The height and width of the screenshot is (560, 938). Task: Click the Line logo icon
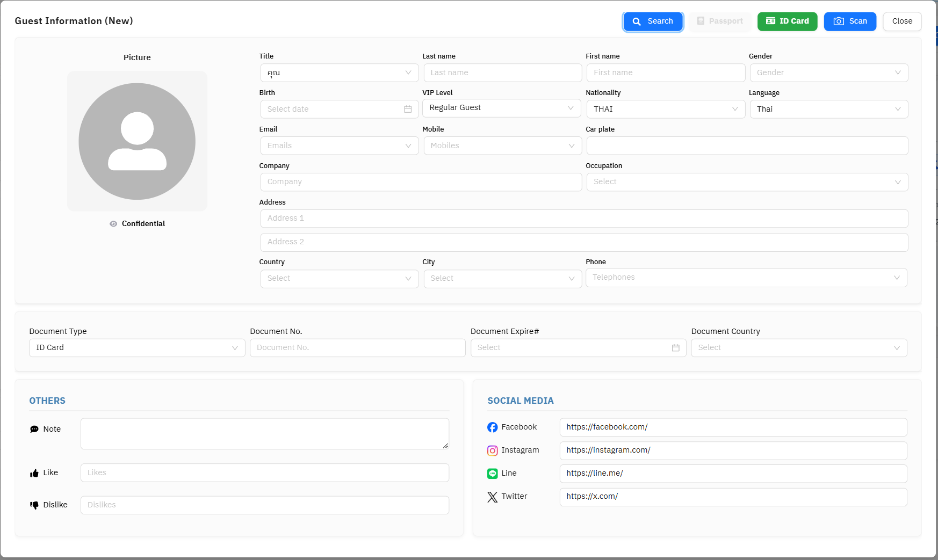pyautogui.click(x=492, y=474)
